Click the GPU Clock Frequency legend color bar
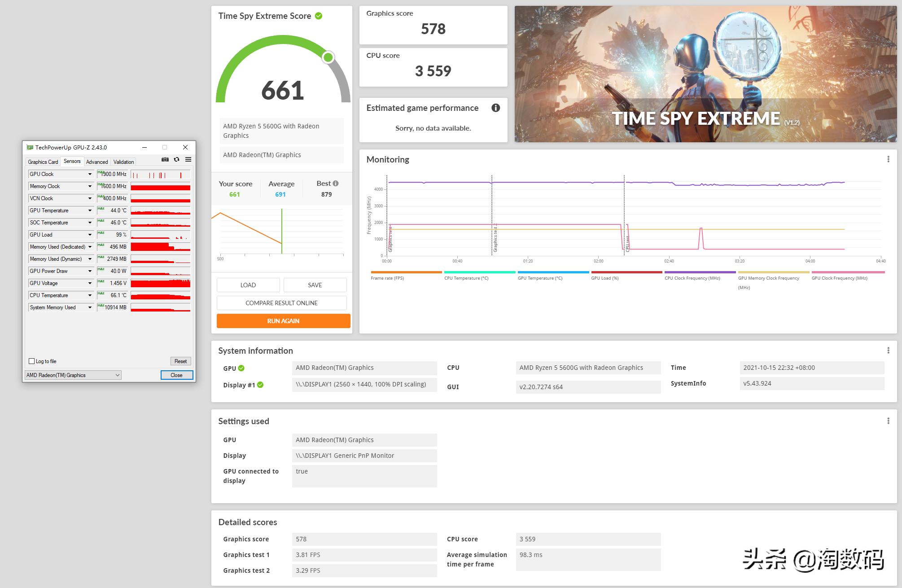902x588 pixels. 848,272
